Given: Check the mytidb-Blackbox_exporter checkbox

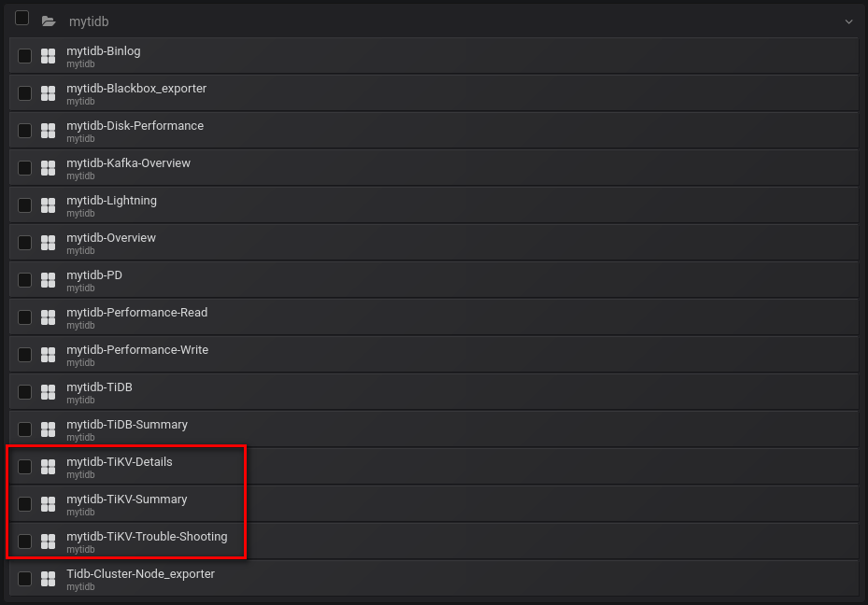Looking at the screenshot, I should point(25,93).
